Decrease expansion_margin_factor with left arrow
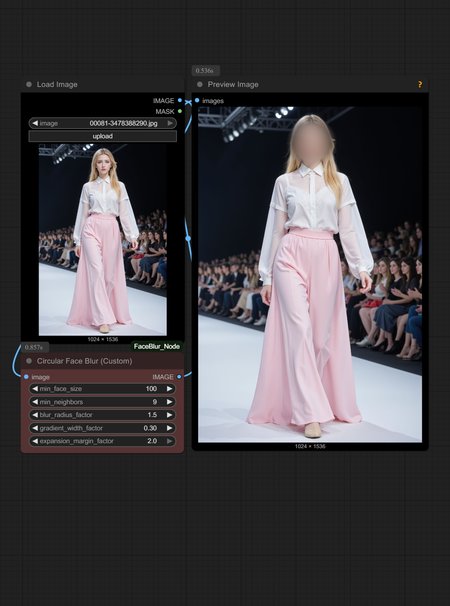Screen dimensions: 450x606 tap(35, 441)
